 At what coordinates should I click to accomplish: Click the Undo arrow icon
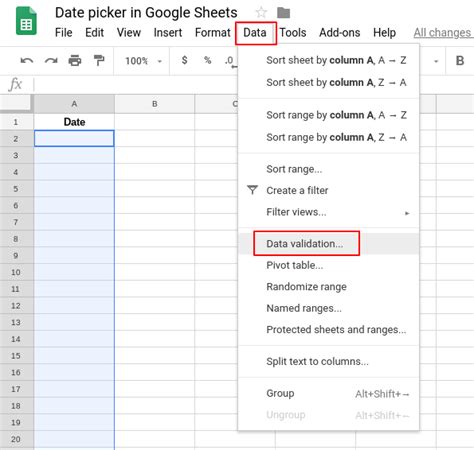pyautogui.click(x=27, y=61)
